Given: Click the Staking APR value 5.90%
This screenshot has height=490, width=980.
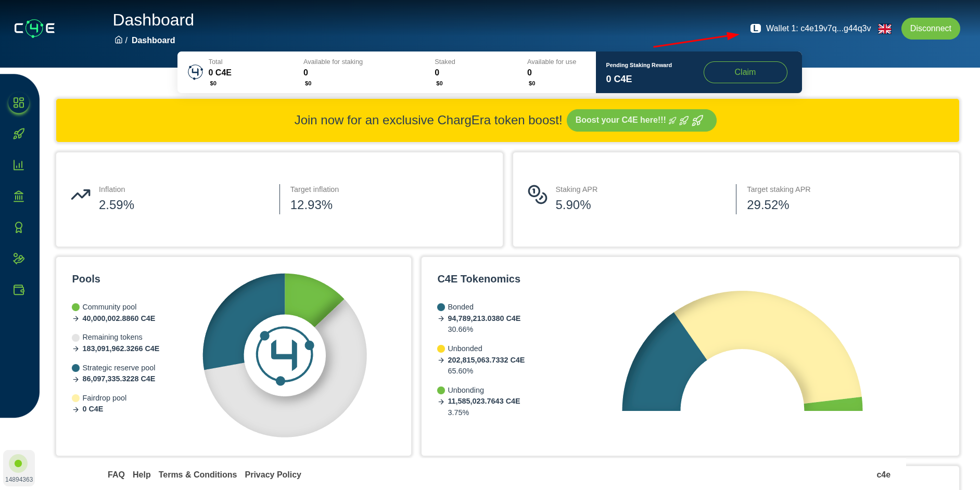Looking at the screenshot, I should [573, 205].
